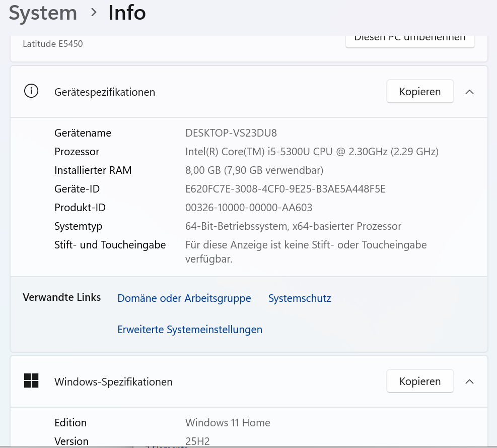The image size is (497, 448).
Task: Click the Gerätespezifikationen section title
Action: tap(105, 92)
